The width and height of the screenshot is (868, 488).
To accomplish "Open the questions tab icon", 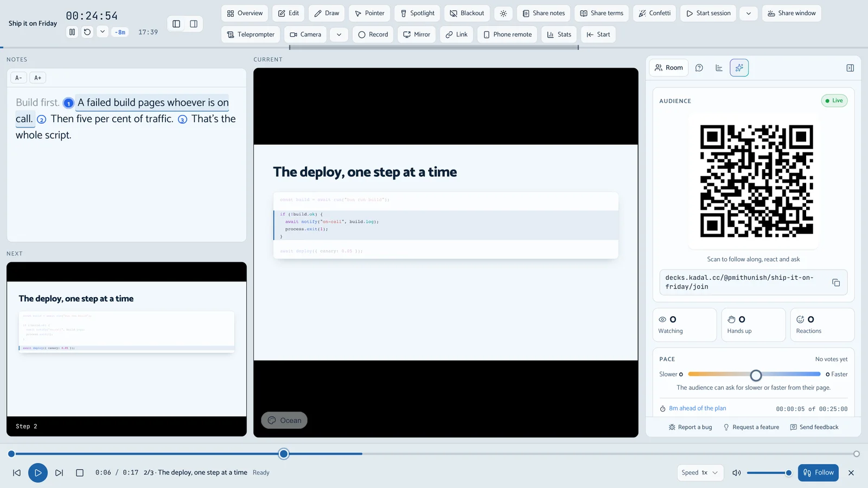I will tap(699, 68).
